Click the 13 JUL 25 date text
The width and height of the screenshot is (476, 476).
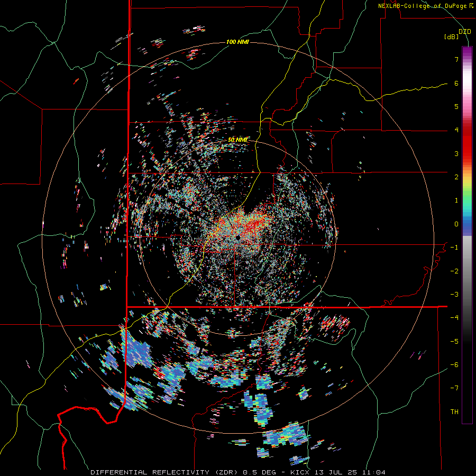click(x=336, y=472)
